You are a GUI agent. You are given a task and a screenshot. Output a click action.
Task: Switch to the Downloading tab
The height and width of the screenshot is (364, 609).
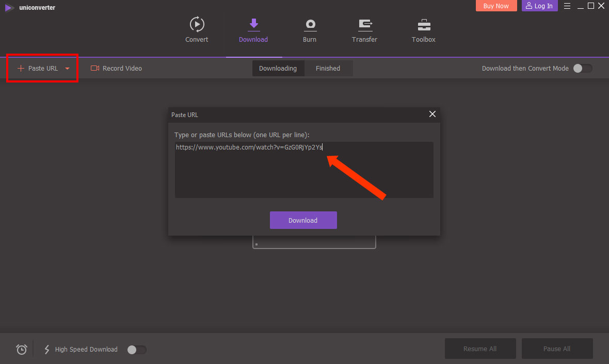[278, 68]
